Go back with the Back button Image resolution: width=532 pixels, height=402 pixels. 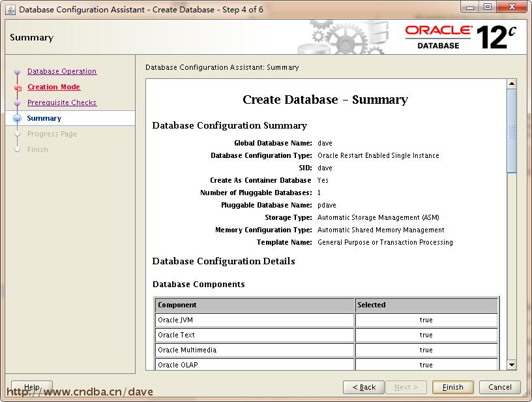pos(364,387)
